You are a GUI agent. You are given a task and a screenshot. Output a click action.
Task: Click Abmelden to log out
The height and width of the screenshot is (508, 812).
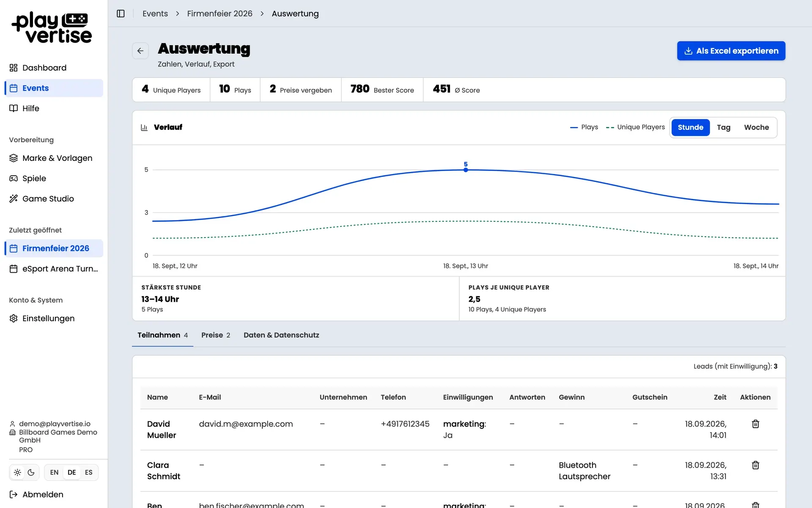click(x=37, y=494)
